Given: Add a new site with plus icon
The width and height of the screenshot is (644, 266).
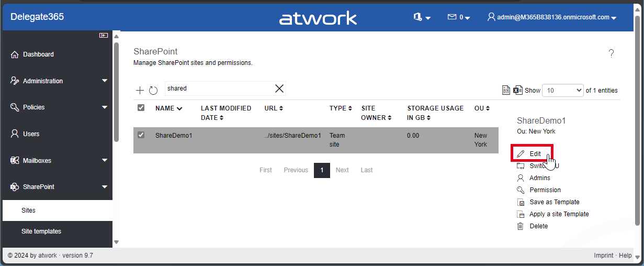Looking at the screenshot, I should pyautogui.click(x=140, y=90).
